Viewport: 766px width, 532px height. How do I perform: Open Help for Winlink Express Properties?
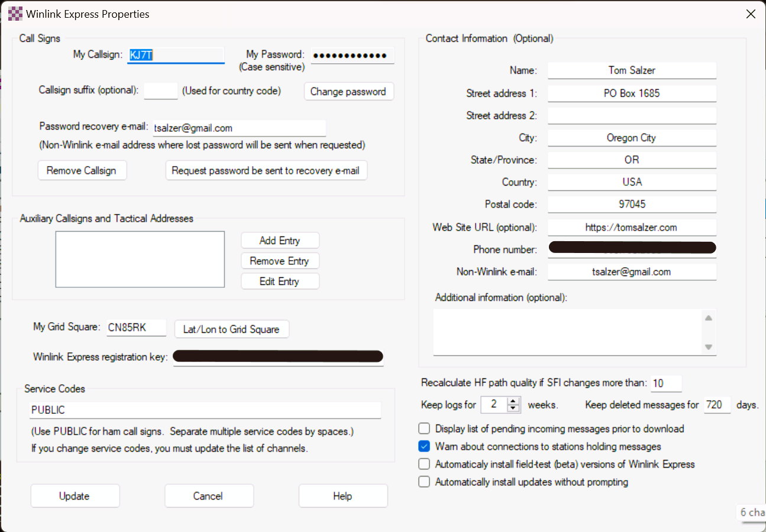343,495
